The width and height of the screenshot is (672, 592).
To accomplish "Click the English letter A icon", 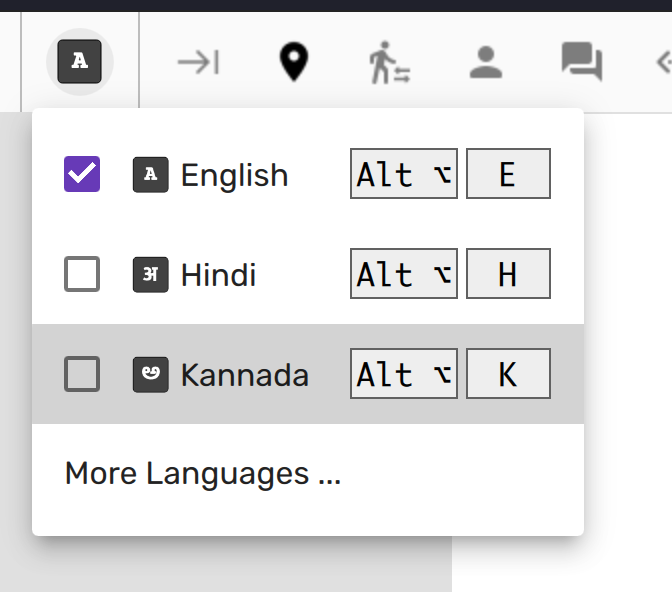I will tap(150, 175).
